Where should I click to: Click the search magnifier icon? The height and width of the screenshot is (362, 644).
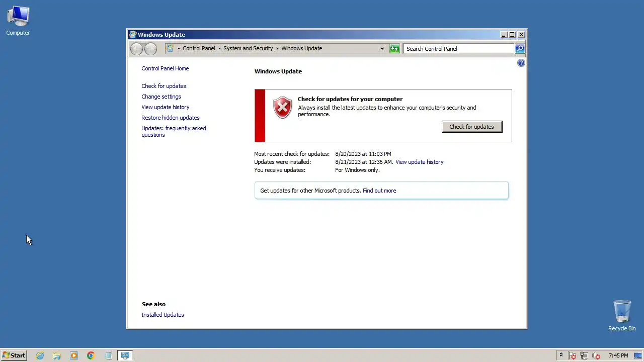click(520, 49)
